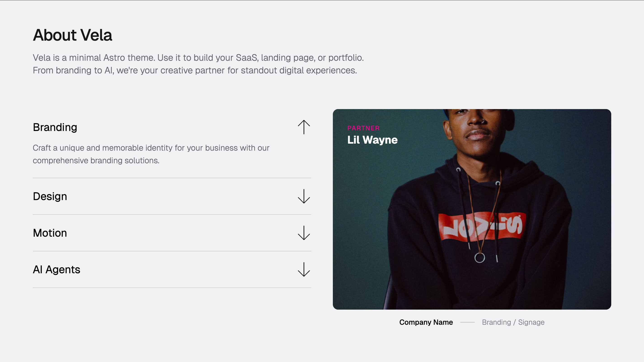The width and height of the screenshot is (644, 362).
Task: Click the word Branding in the photo caption
Action: coord(496,322)
